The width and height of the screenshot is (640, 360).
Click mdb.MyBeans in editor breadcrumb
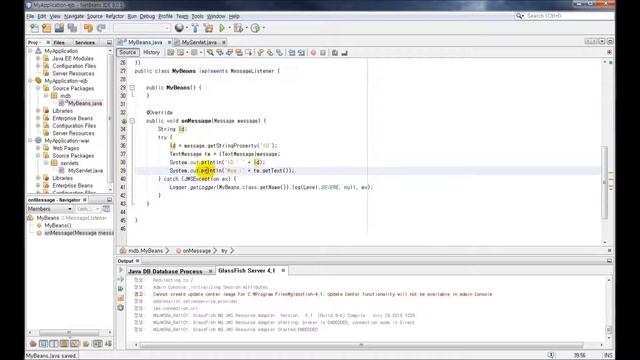click(x=145, y=251)
